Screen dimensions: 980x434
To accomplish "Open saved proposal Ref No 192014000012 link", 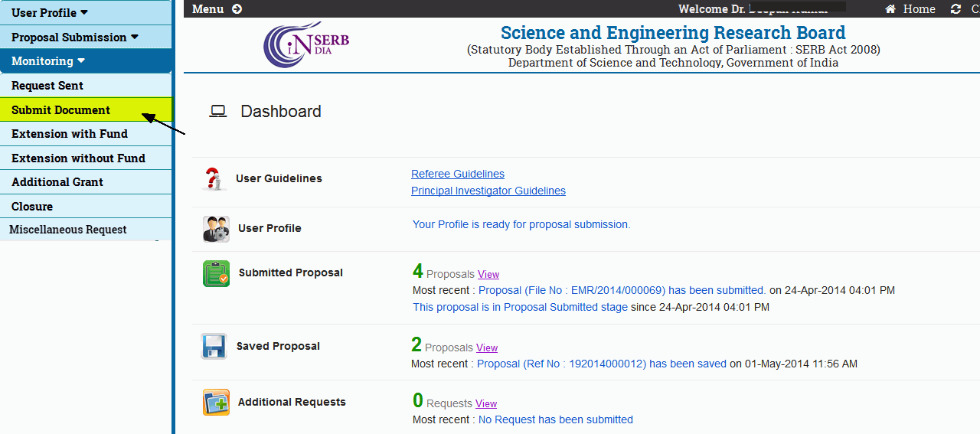I will point(602,364).
